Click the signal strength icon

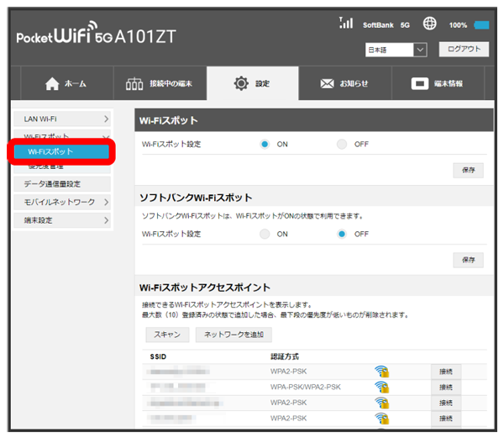pos(345,24)
